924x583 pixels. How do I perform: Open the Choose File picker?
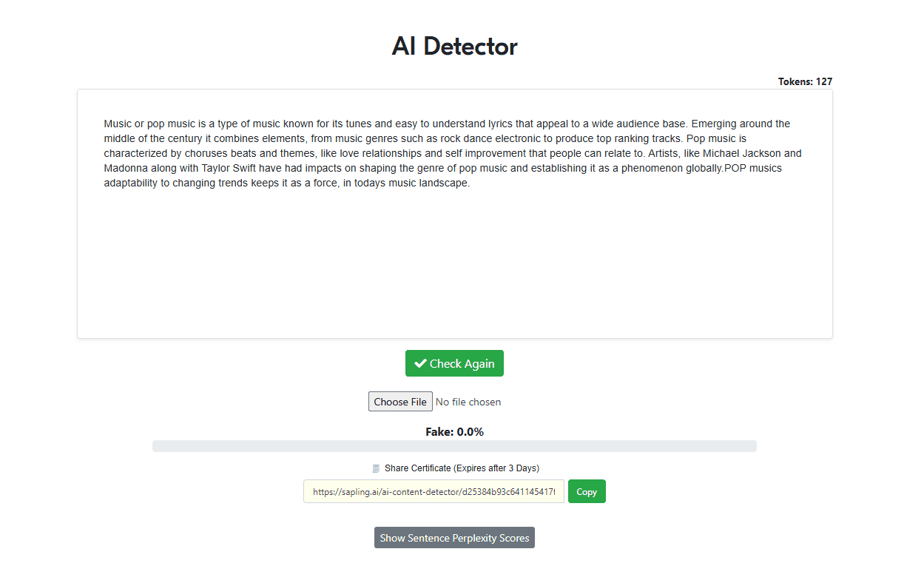point(400,402)
